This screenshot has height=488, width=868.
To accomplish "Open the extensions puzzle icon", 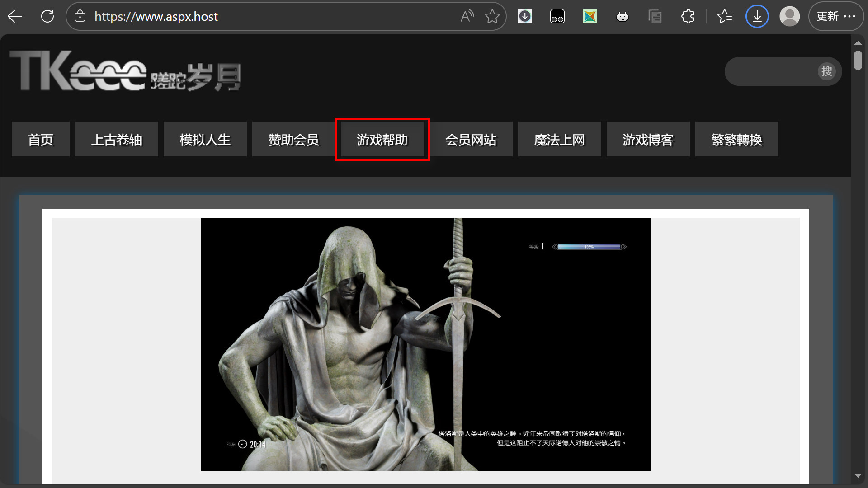I will 688,17.
